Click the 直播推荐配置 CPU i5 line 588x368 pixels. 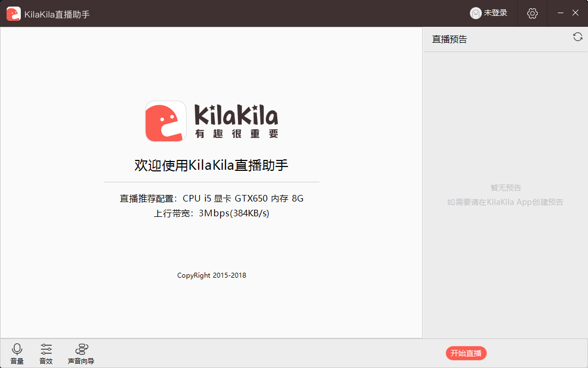212,198
